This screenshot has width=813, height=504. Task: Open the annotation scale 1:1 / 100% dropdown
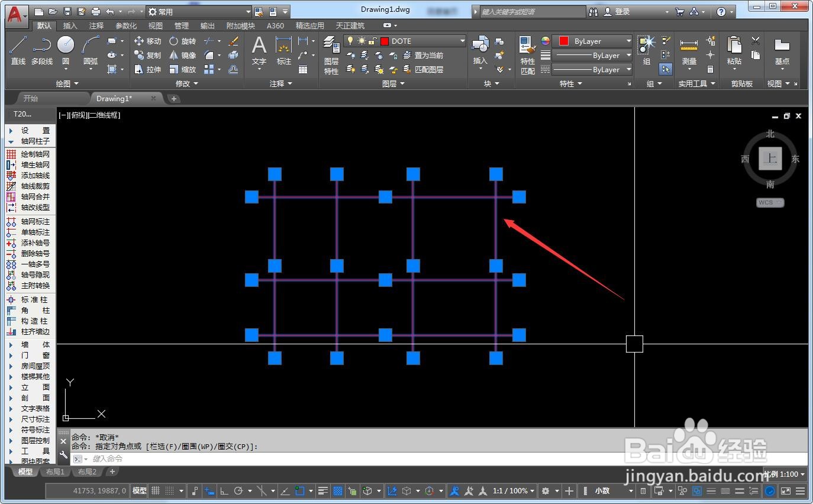(515, 490)
